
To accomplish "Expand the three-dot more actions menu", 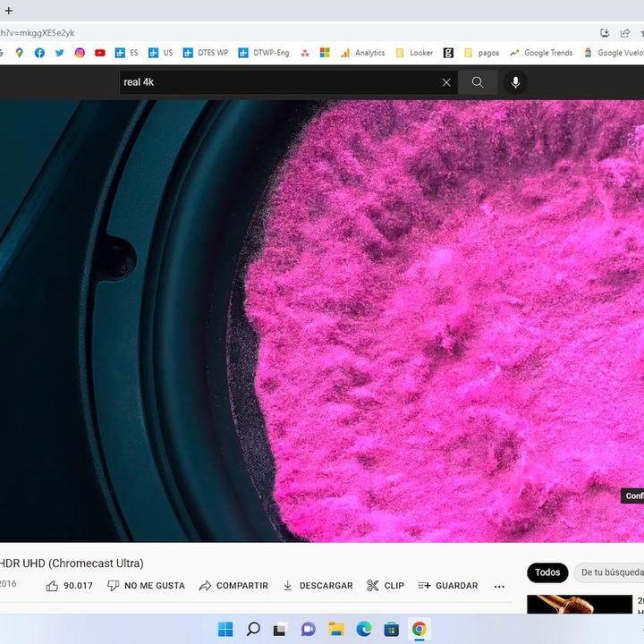I will [499, 587].
